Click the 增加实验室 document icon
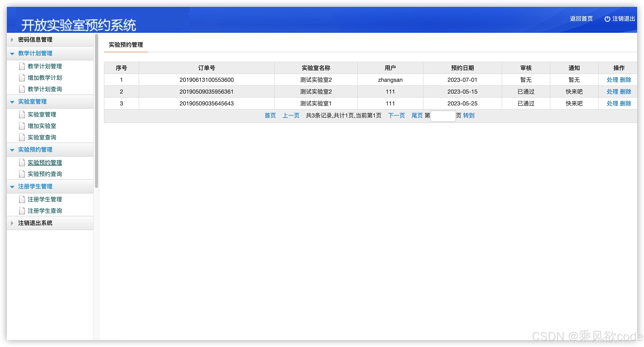Image resolution: width=644 pixels, height=347 pixels. click(x=22, y=126)
